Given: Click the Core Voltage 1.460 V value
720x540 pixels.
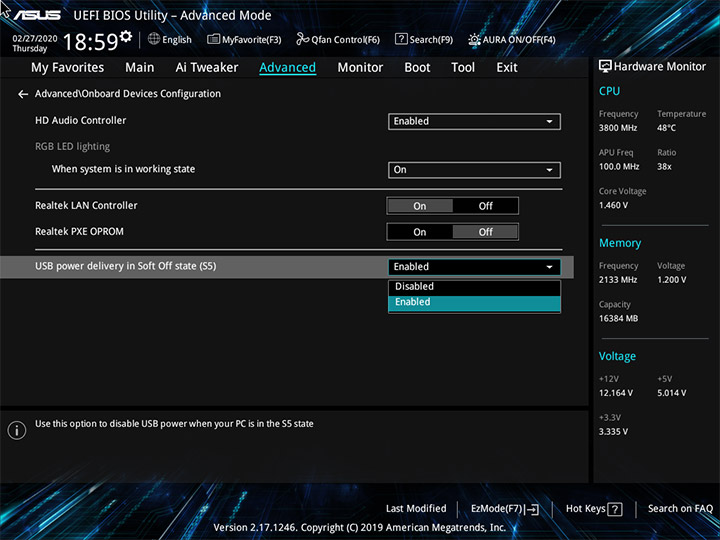Looking at the screenshot, I should click(613, 205).
